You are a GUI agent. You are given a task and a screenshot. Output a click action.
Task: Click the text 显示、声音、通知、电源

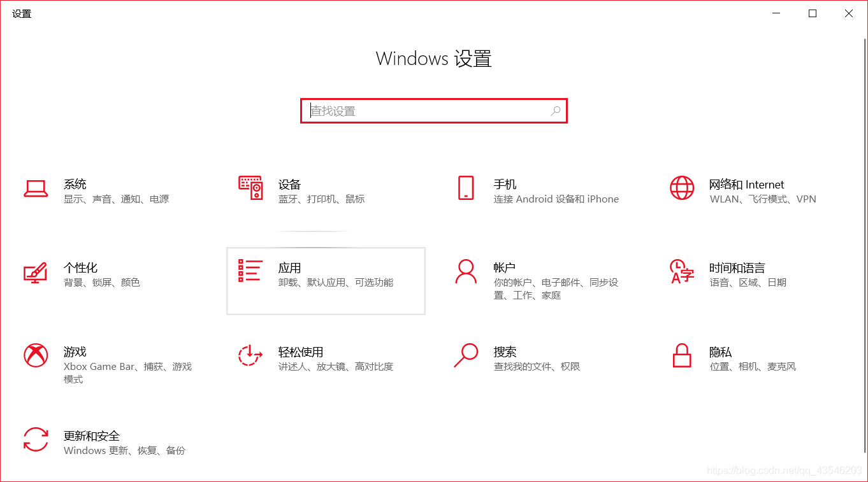click(x=117, y=199)
